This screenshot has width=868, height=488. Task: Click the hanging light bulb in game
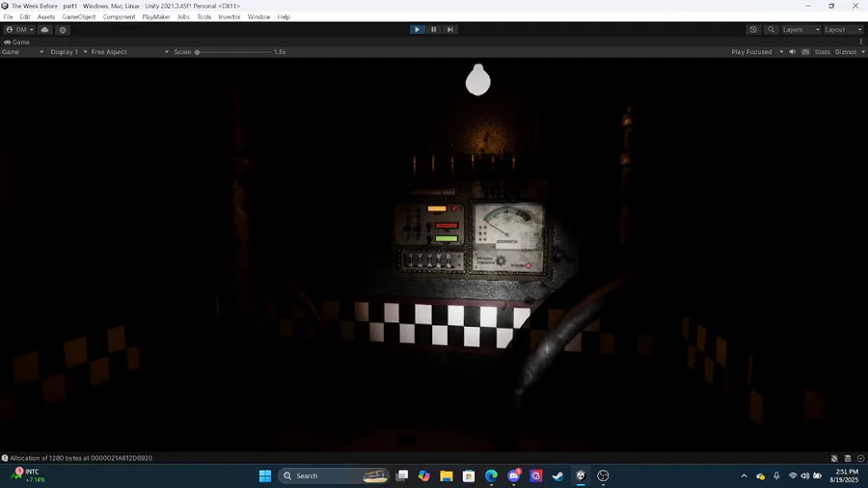click(477, 80)
